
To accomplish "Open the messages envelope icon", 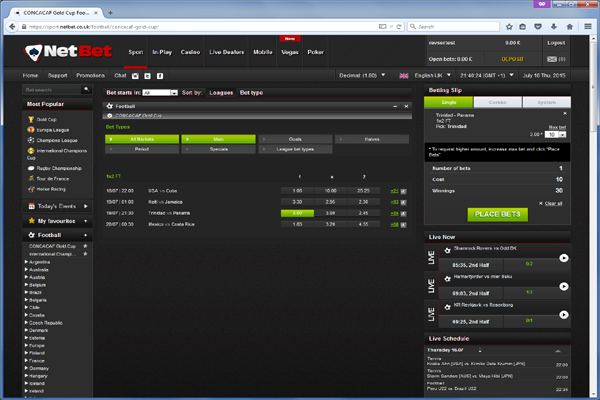I will (552, 59).
